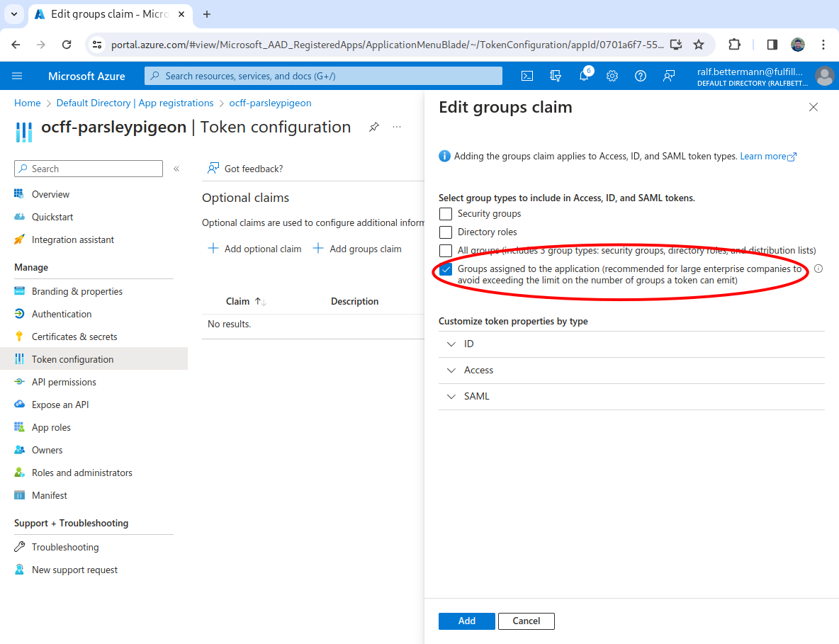The width and height of the screenshot is (839, 644).
Task: Open API permissions in the sidebar
Action: pos(64,382)
